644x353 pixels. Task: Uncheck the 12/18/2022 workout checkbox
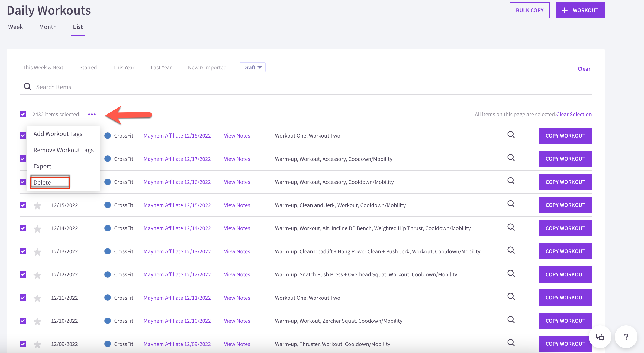pos(23,135)
